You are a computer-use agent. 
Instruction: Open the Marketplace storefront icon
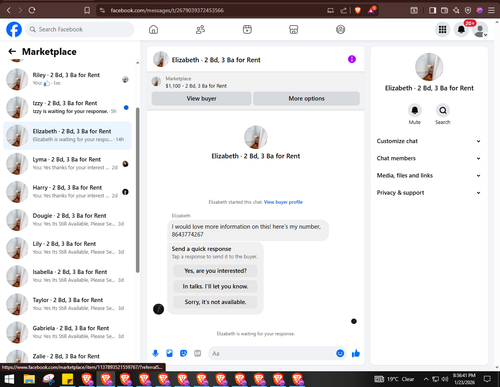[294, 29]
